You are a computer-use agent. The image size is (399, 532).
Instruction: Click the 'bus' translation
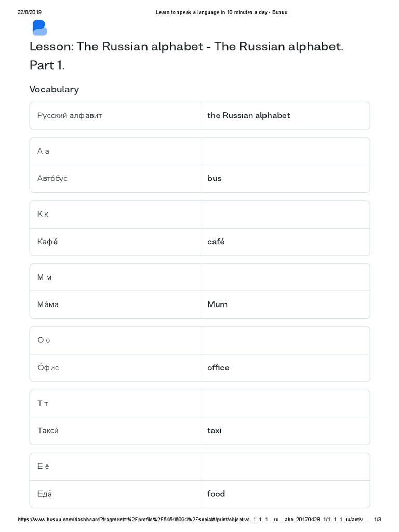coord(214,178)
